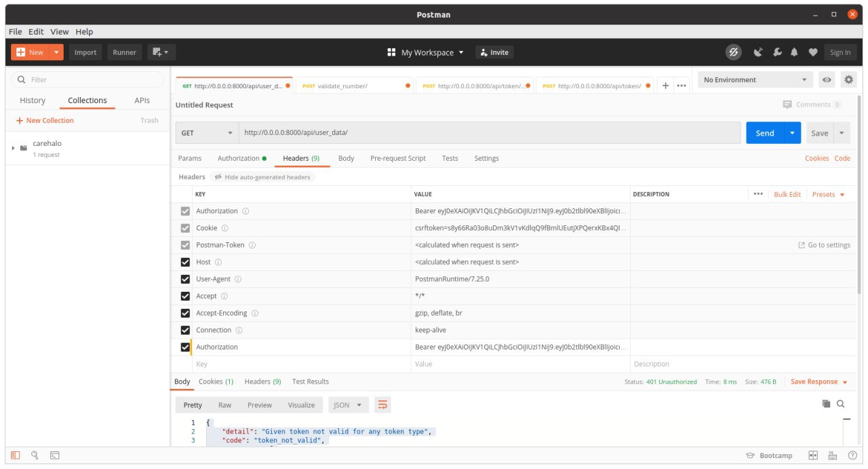The height and width of the screenshot is (469, 868).
Task: Uncheck the last Authorization header checkbox
Action: [x=186, y=347]
